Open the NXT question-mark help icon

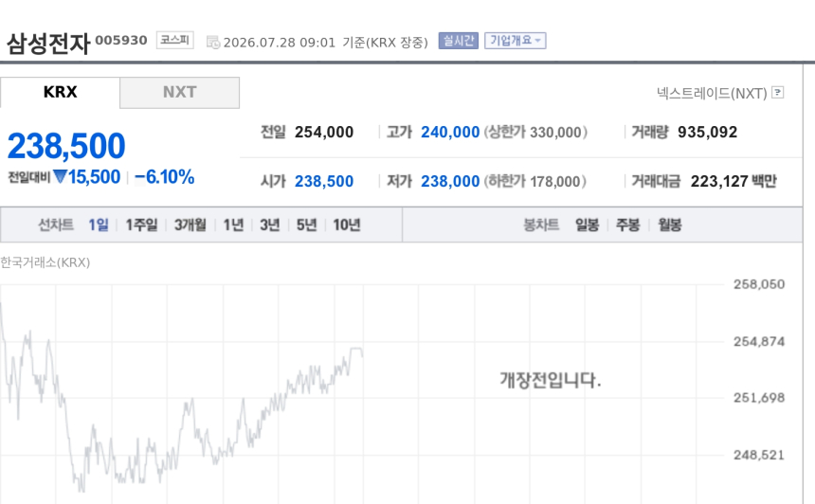click(x=778, y=93)
